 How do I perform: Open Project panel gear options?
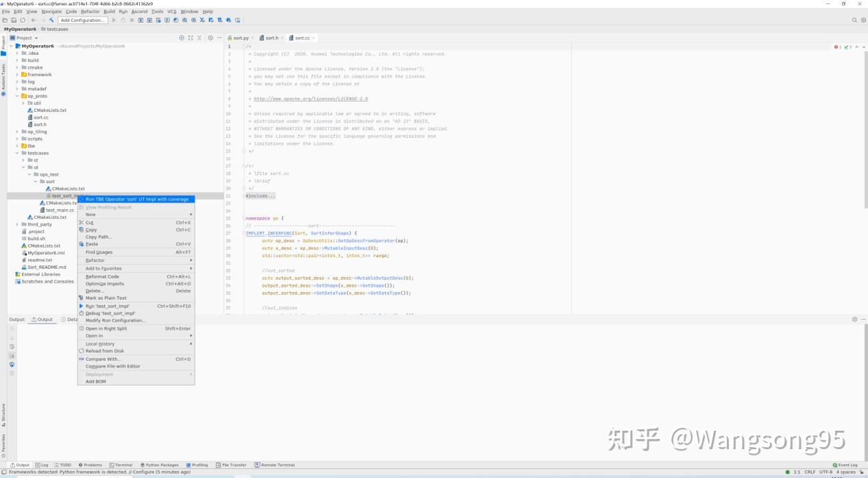210,38
